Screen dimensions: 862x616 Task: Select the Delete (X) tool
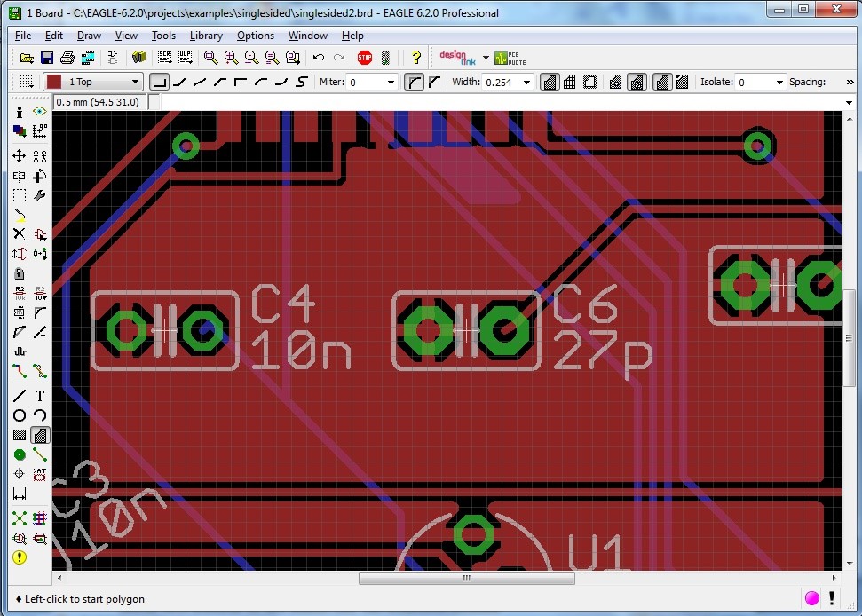[x=20, y=233]
